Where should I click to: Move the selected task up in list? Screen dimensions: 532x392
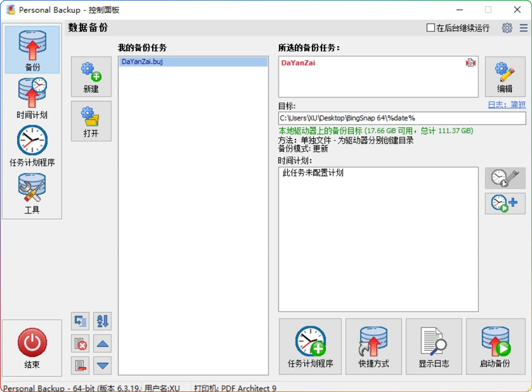click(x=103, y=344)
